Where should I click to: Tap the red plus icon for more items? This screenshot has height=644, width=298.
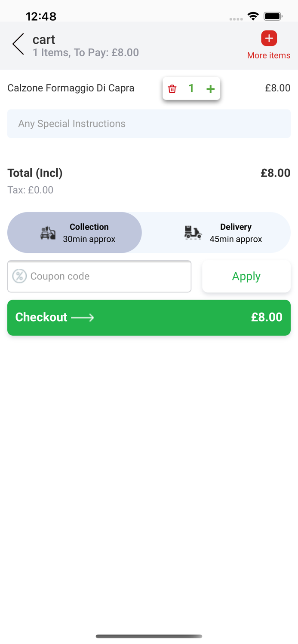(x=269, y=38)
